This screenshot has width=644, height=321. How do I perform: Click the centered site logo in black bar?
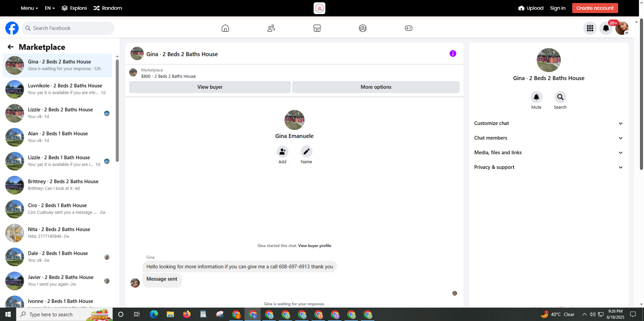pyautogui.click(x=319, y=8)
